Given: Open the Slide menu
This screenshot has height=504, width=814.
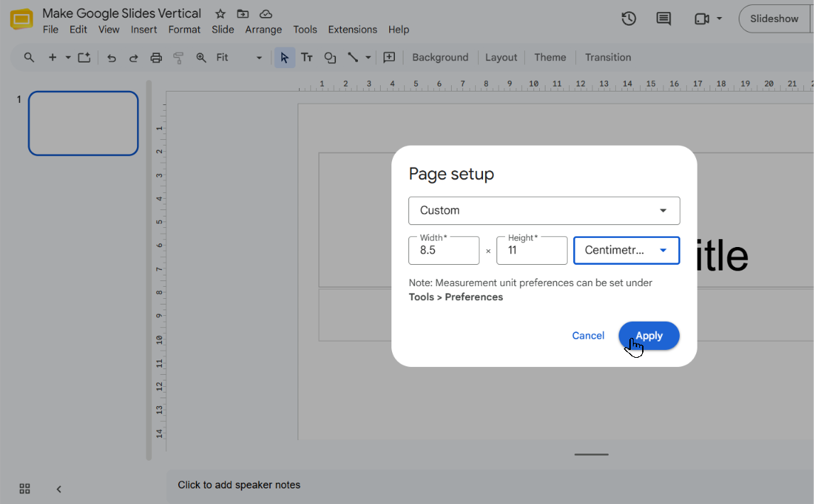Looking at the screenshot, I should tap(223, 30).
